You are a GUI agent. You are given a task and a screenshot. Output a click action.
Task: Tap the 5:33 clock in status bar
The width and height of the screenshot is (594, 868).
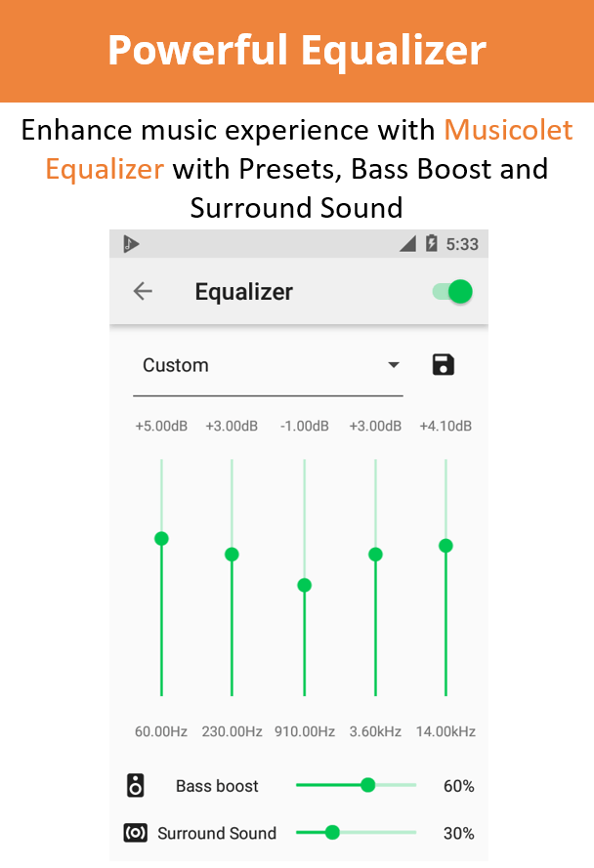pyautogui.click(x=462, y=244)
